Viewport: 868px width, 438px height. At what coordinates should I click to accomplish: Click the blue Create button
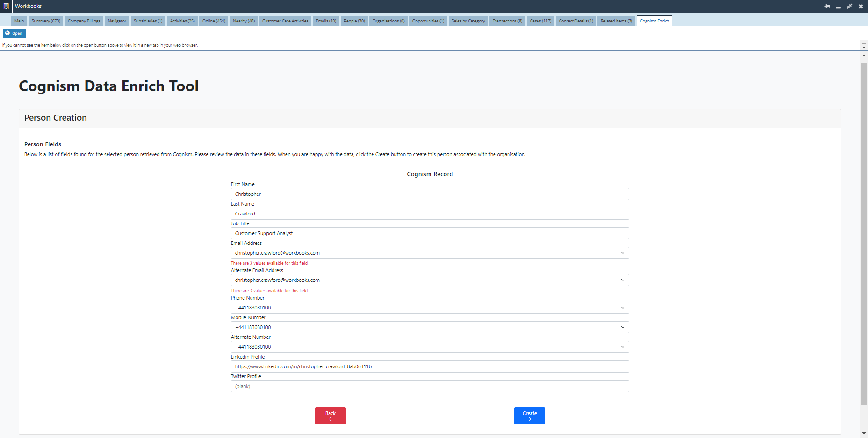click(530, 416)
